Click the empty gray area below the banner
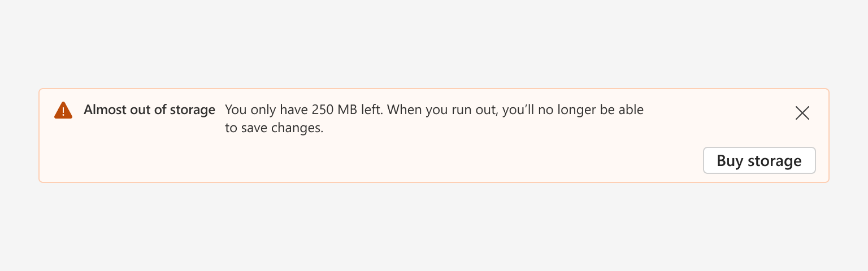 434,227
